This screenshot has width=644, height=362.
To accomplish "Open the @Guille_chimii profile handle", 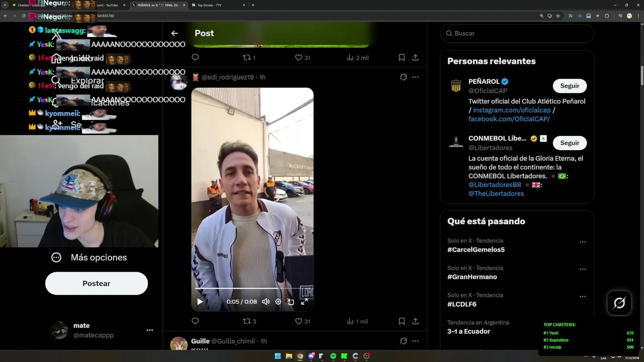I will pyautogui.click(x=233, y=341).
